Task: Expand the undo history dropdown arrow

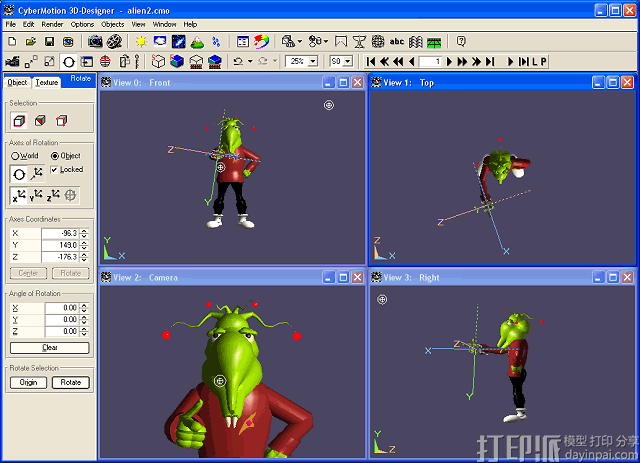Action: click(250, 62)
